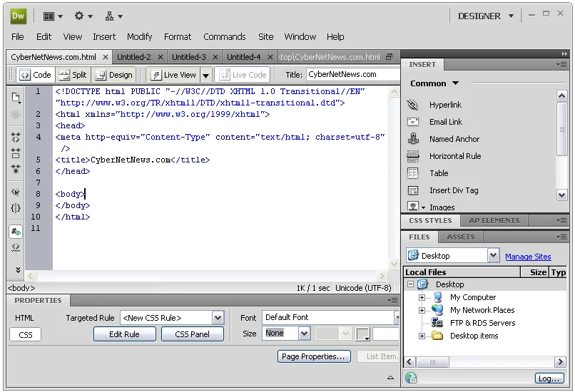
Task: Toggle Live View on
Action: pos(174,75)
